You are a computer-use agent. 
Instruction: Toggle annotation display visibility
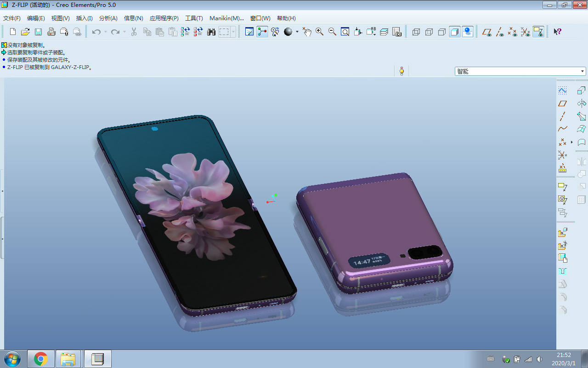(538, 32)
